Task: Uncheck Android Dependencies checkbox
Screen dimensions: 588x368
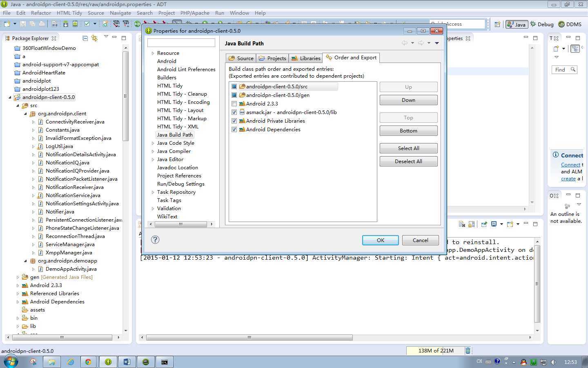Action: (x=234, y=130)
